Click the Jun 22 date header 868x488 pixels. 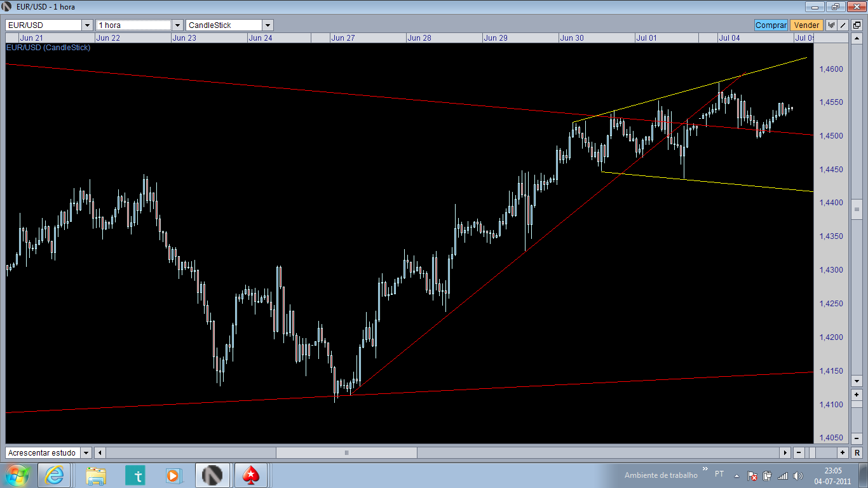(108, 37)
